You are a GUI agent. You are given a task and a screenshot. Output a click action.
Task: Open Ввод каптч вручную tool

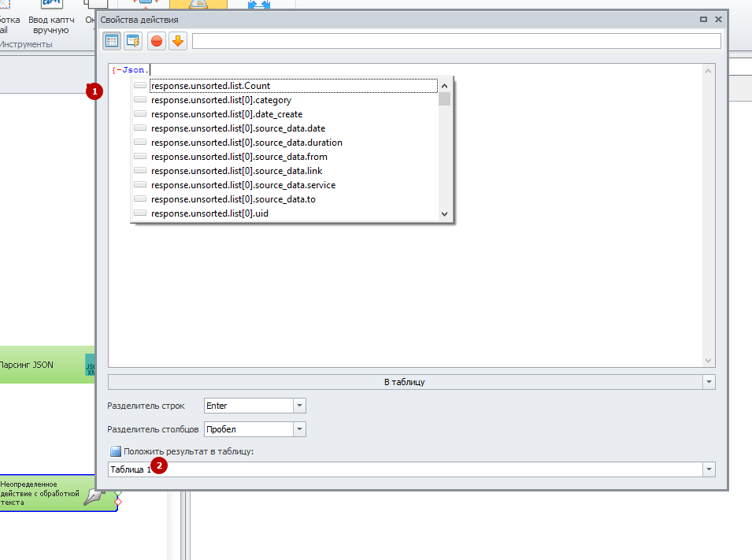click(x=51, y=19)
